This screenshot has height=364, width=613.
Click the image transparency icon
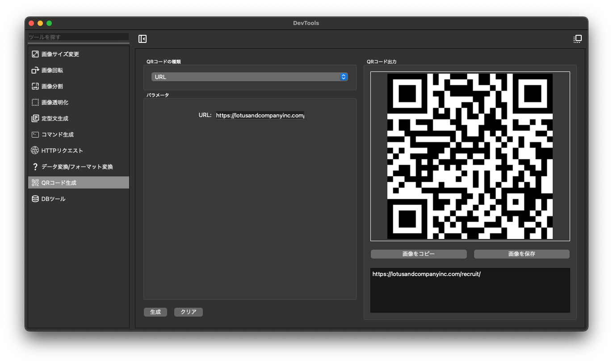[x=35, y=102]
